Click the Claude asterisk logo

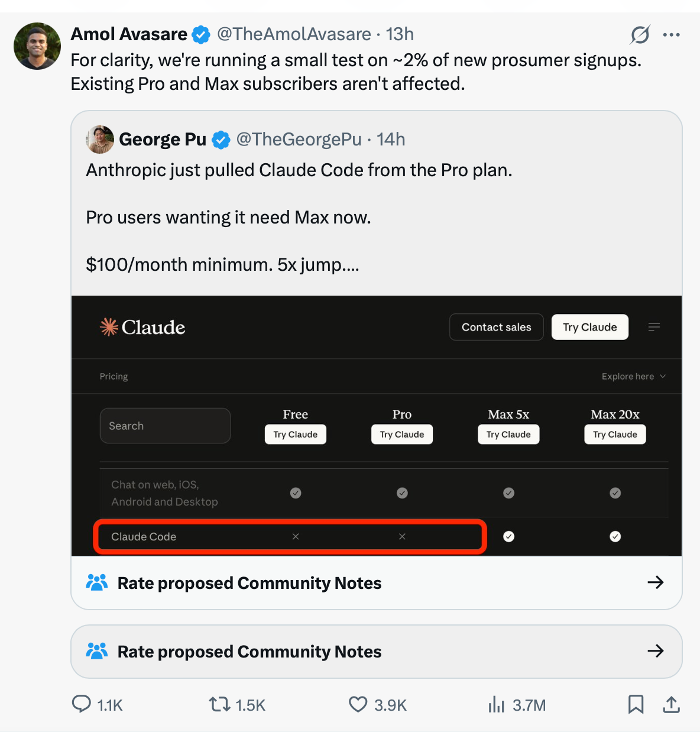(109, 326)
